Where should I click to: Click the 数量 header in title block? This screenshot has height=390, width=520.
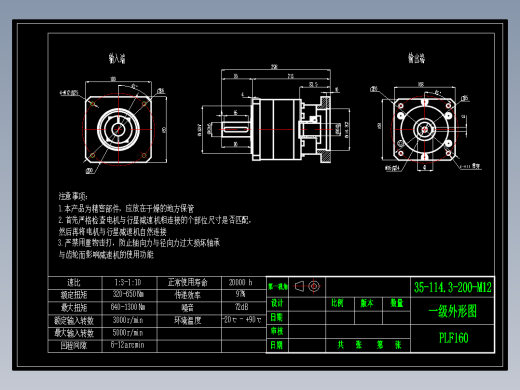point(397,303)
